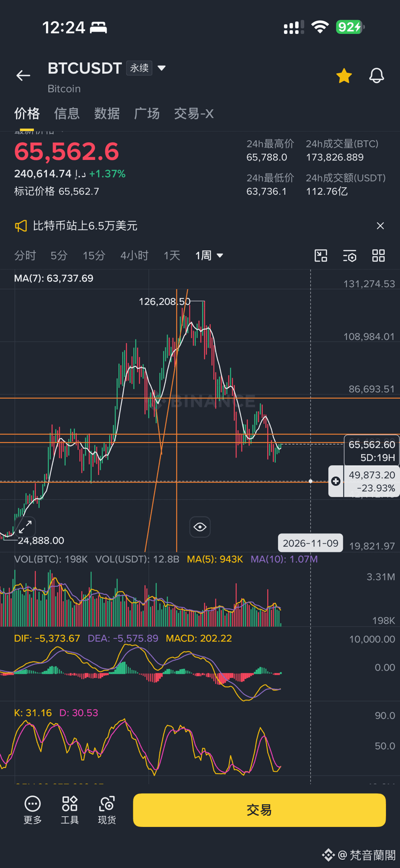
Task: Tap the 2026-11-09 crosshair date label
Action: click(x=311, y=543)
